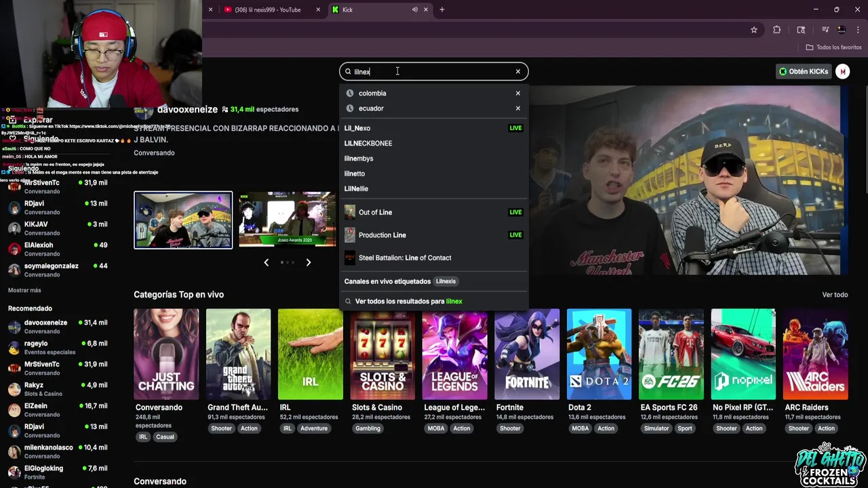
Task: Open Production Line category result
Action: 434,235
